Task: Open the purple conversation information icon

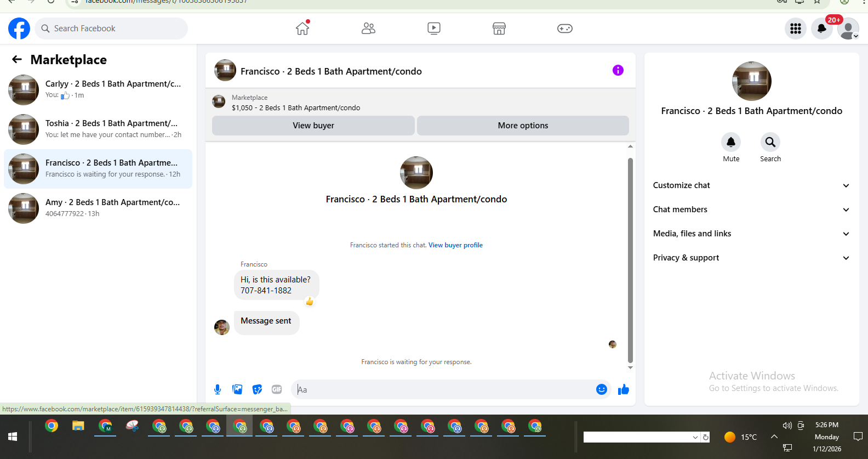Action: (618, 70)
